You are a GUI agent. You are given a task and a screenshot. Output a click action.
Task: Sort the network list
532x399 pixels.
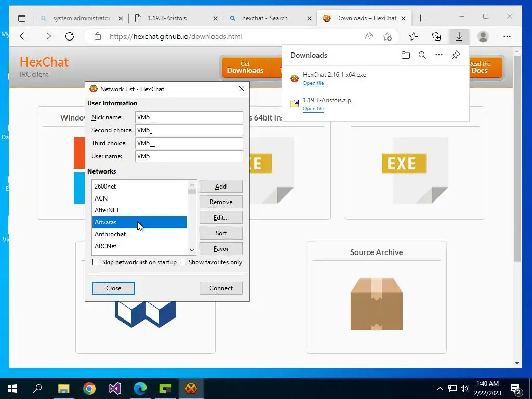coord(221,233)
